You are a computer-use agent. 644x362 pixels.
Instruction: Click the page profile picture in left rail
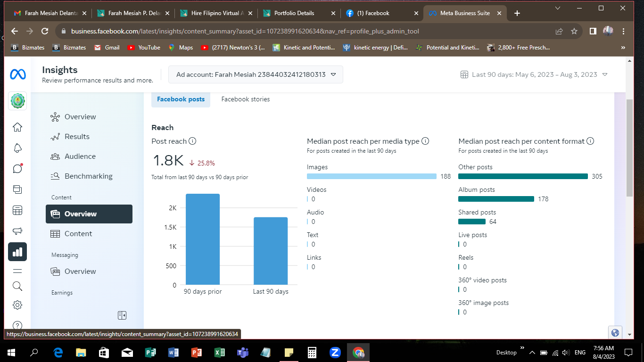click(x=17, y=101)
